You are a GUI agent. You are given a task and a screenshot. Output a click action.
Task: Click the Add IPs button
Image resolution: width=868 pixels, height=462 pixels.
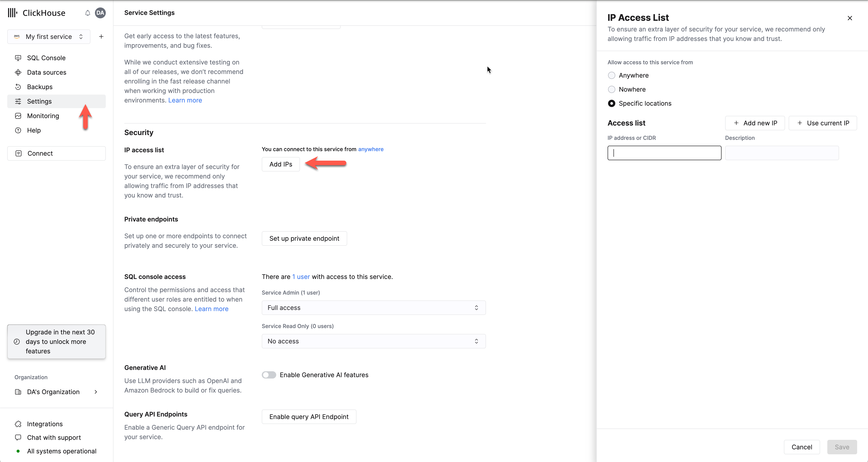[281, 164]
